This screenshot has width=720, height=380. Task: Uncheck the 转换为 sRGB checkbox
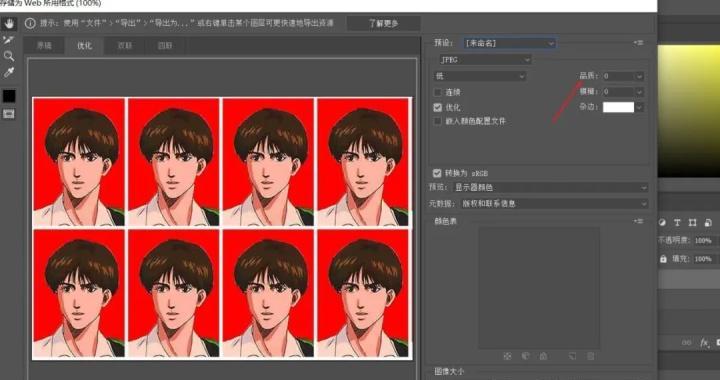coord(437,173)
